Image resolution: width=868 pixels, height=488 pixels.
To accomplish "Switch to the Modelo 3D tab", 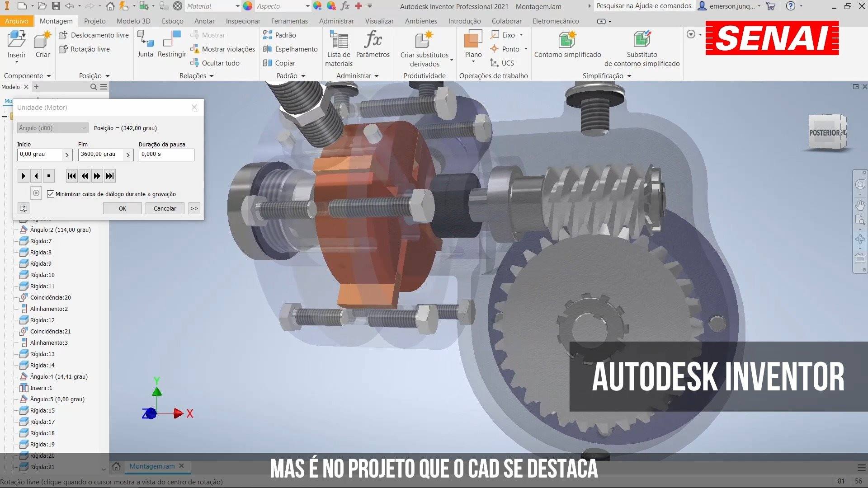I will pos(133,21).
